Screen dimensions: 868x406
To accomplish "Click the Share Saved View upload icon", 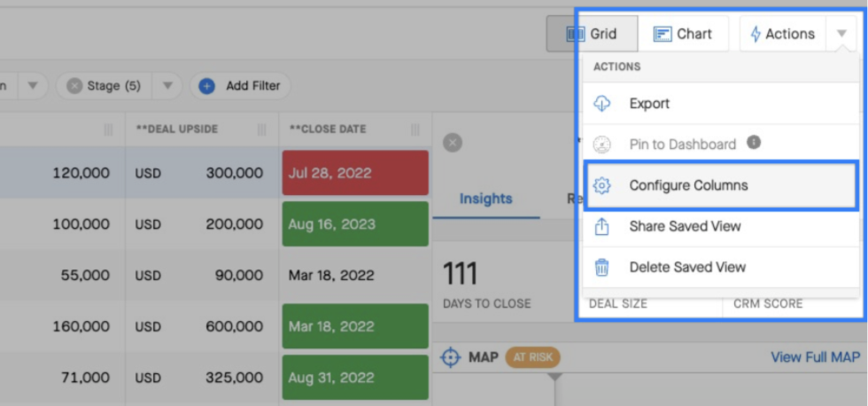I will (x=601, y=226).
